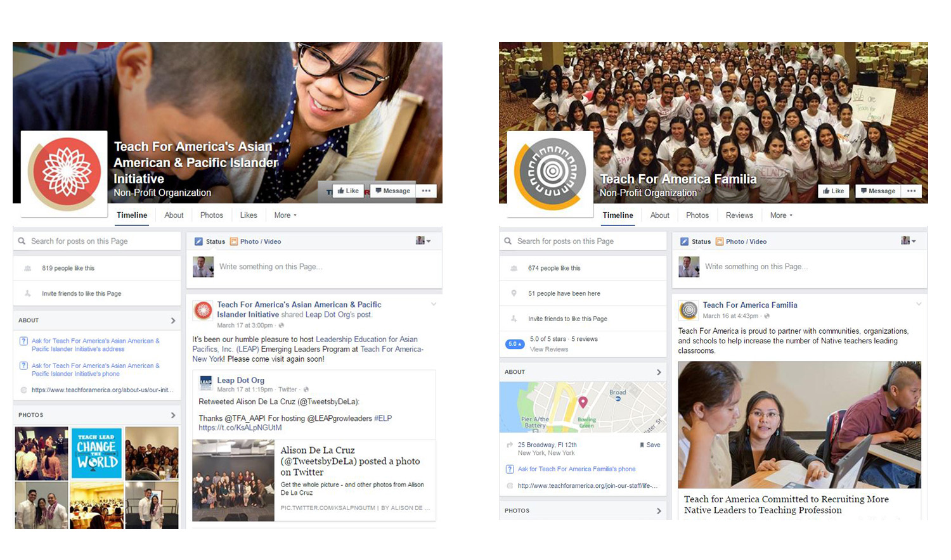Screen dimensions: 951x560
Task: Open Leap Dot Org shared post title
Action: [x=240, y=380]
